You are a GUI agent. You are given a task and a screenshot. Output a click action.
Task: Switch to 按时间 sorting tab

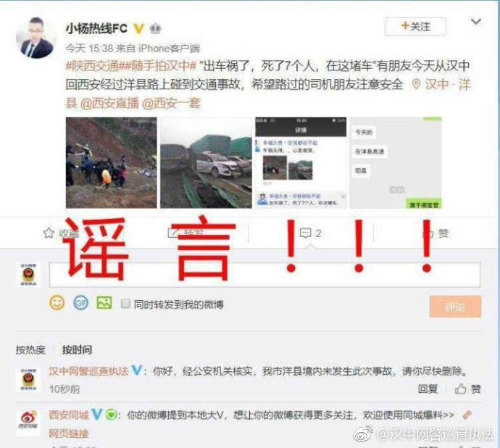tap(77, 349)
